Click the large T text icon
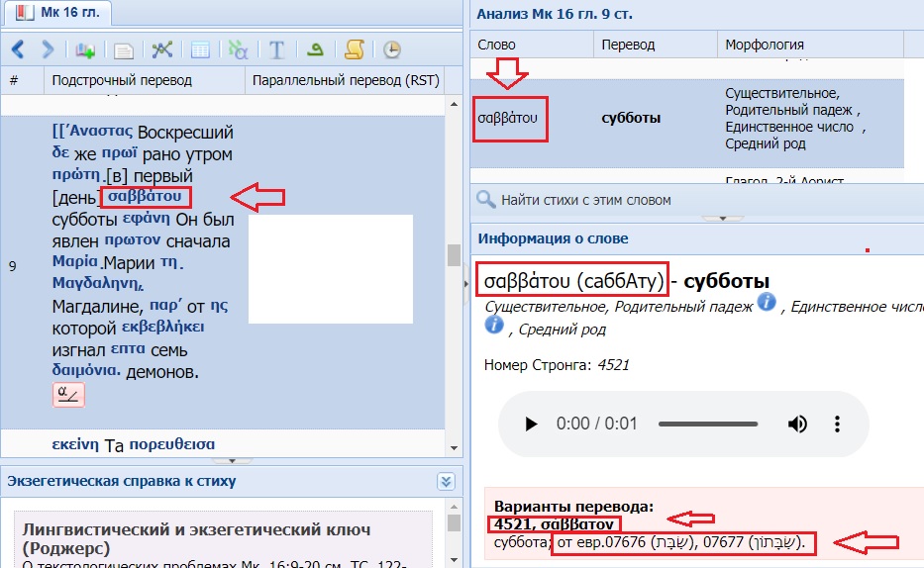This screenshot has height=568, width=924. tap(277, 48)
